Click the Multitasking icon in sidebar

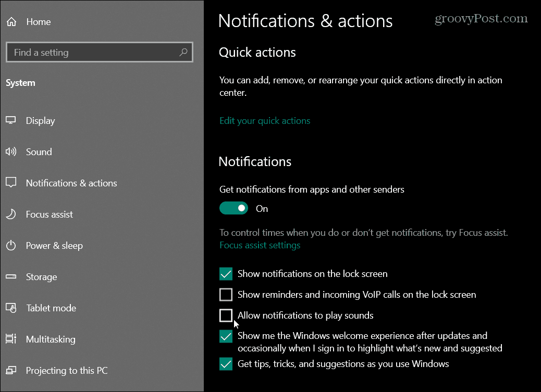point(11,339)
